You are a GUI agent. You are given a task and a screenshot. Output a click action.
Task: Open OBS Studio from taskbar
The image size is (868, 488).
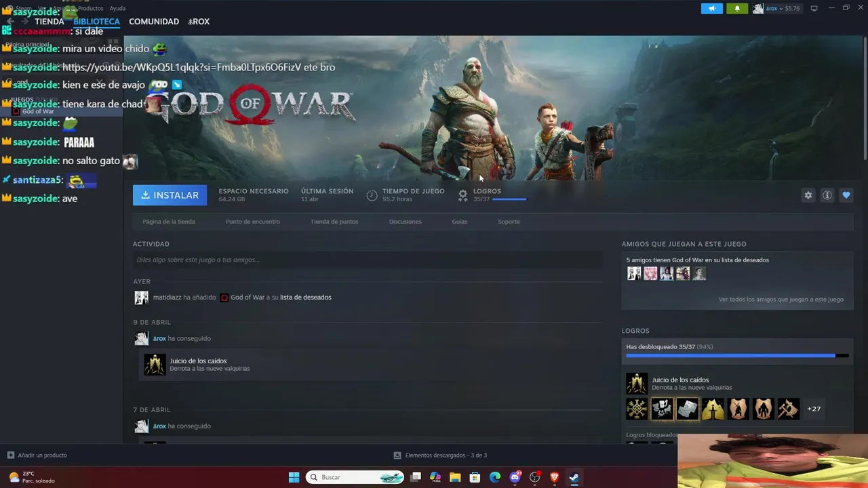(x=534, y=477)
